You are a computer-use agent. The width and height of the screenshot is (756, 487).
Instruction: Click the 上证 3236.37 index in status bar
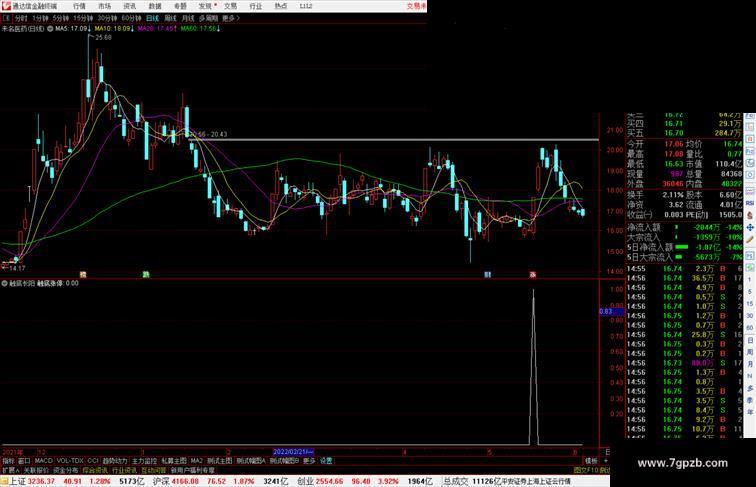[x=32, y=481]
